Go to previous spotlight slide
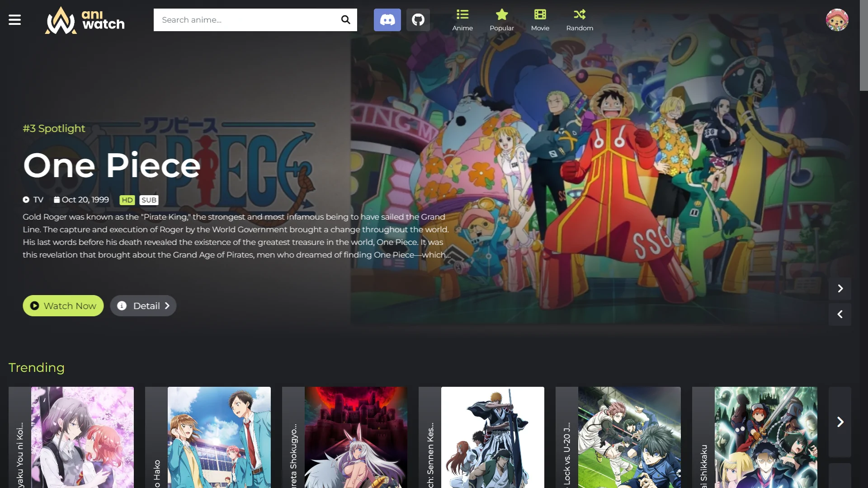This screenshot has width=868, height=488. coord(840,314)
